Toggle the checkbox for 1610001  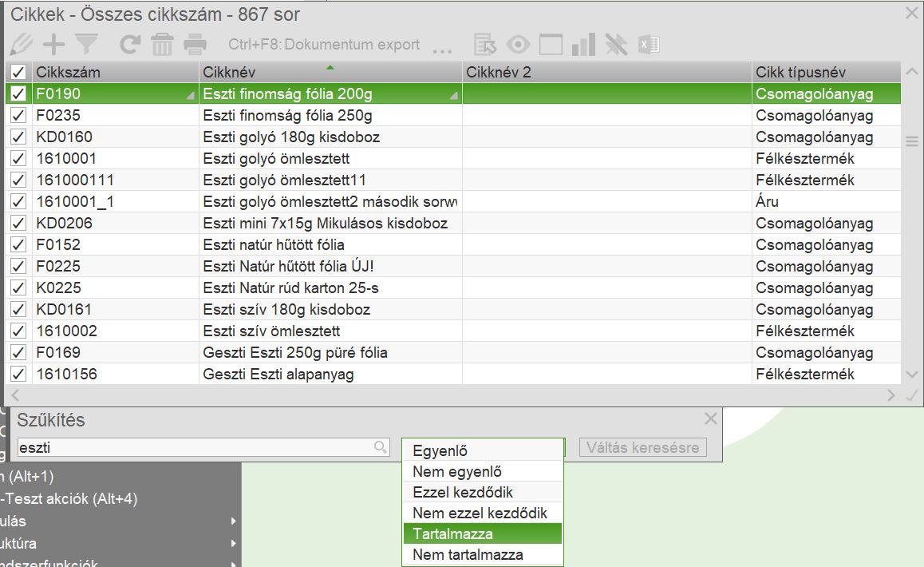(18, 158)
